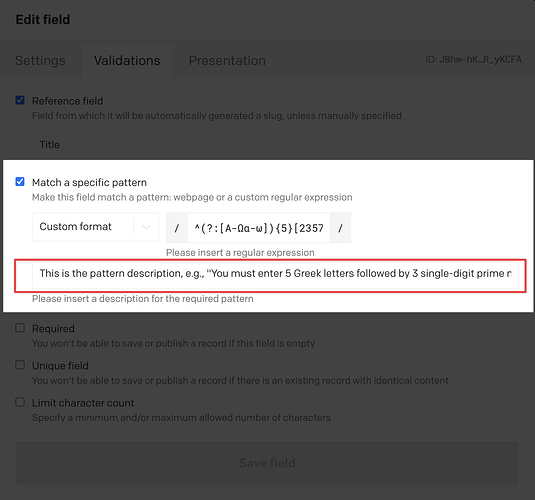The image size is (535, 500).
Task: Click the Save field button
Action: click(x=267, y=463)
